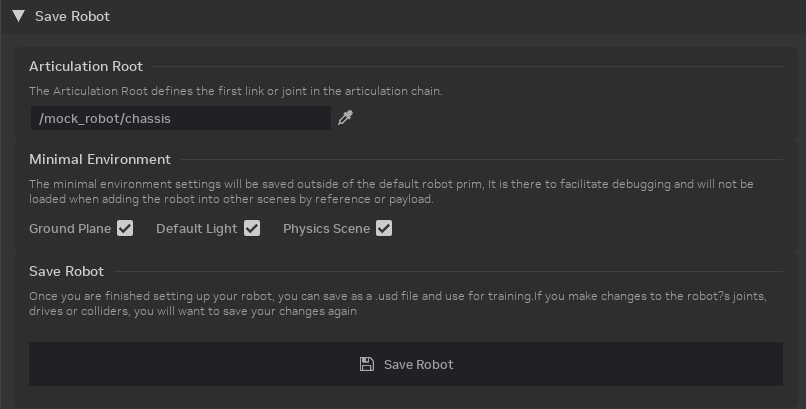
Task: Click the minimal environment settings description paragraph
Action: (391, 191)
